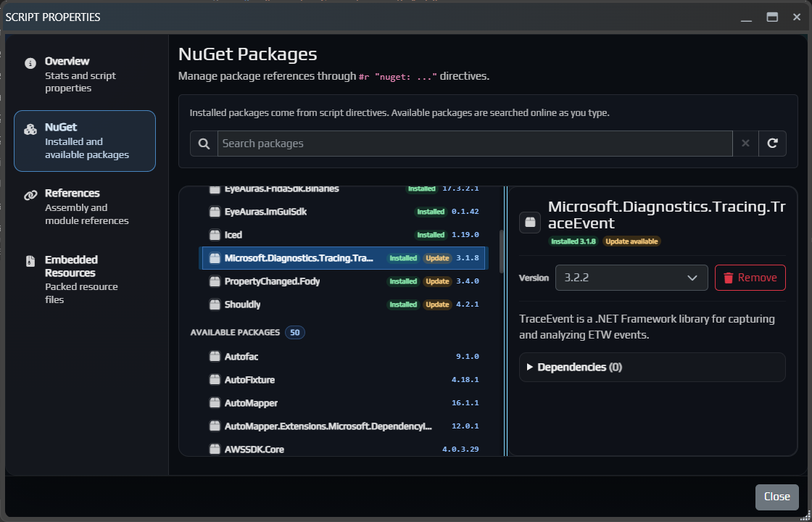Click the search magnifier icon

point(203,143)
